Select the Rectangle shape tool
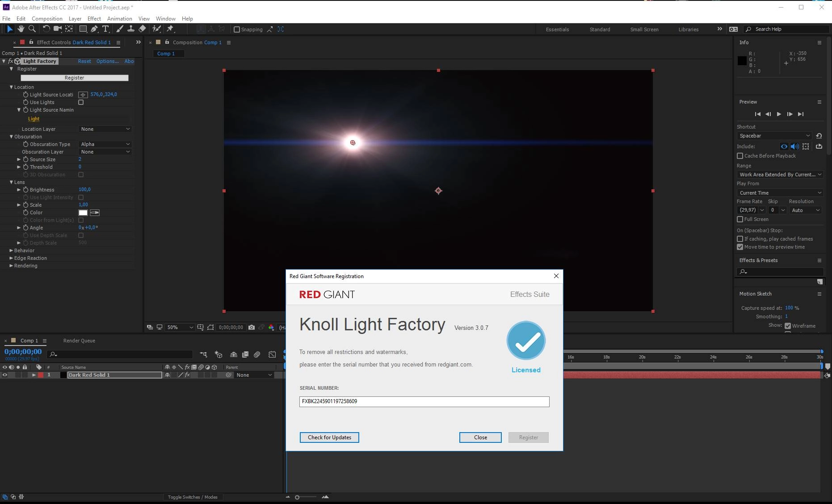The height and width of the screenshot is (504, 832). [x=83, y=29]
